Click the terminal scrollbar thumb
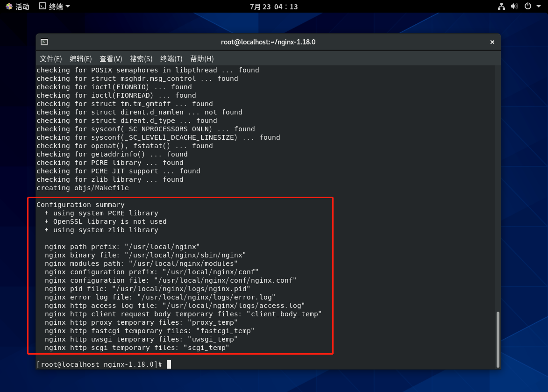Screen dimensions: 548x392 pyautogui.click(x=498, y=339)
